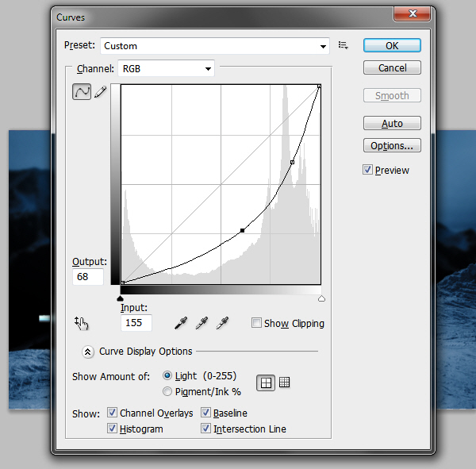The width and height of the screenshot is (476, 469).
Task: Open the Channel RGB dropdown
Action: [166, 68]
